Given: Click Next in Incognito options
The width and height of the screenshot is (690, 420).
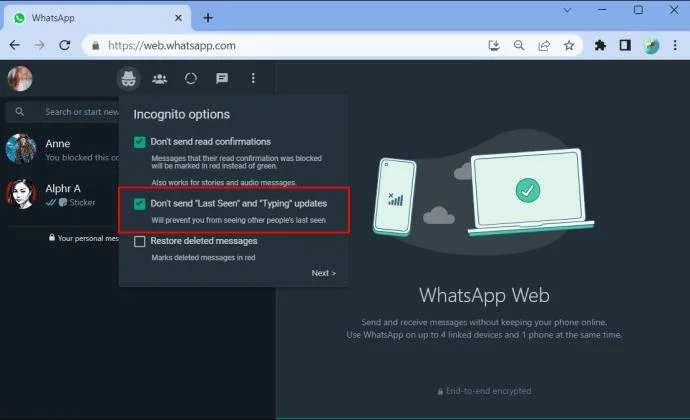Looking at the screenshot, I should 323,273.
